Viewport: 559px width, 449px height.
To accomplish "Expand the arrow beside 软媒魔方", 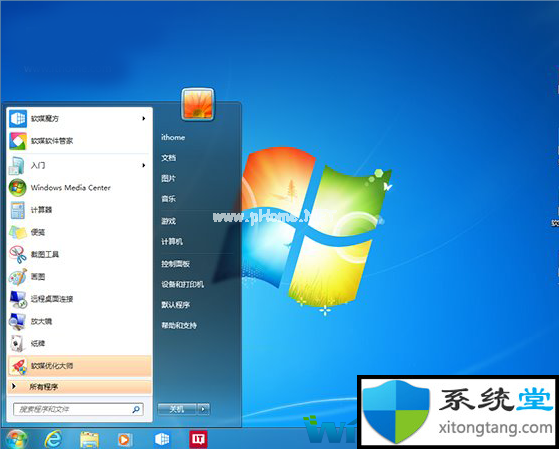I will [144, 118].
